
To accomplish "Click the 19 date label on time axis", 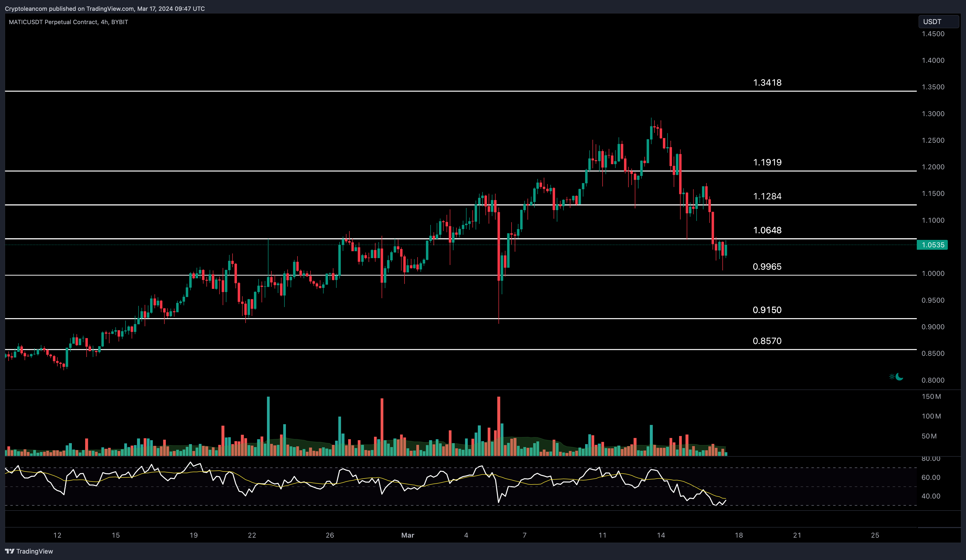I will click(194, 535).
